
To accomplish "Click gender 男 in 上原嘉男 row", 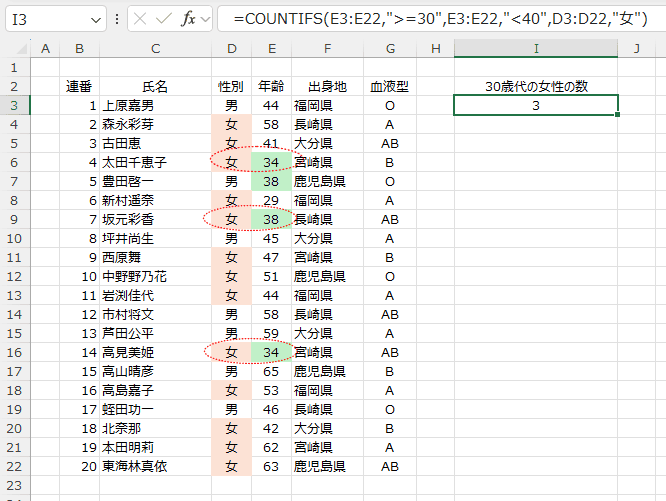I will (x=231, y=105).
